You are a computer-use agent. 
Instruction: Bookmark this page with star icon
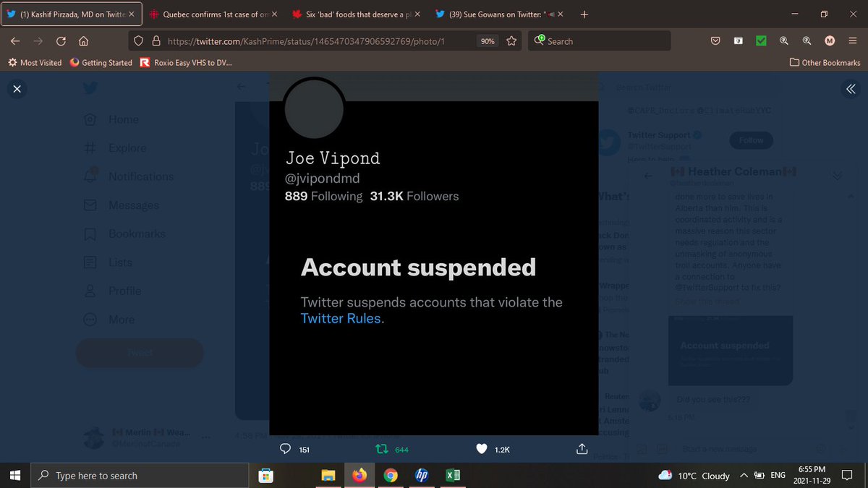click(x=511, y=41)
